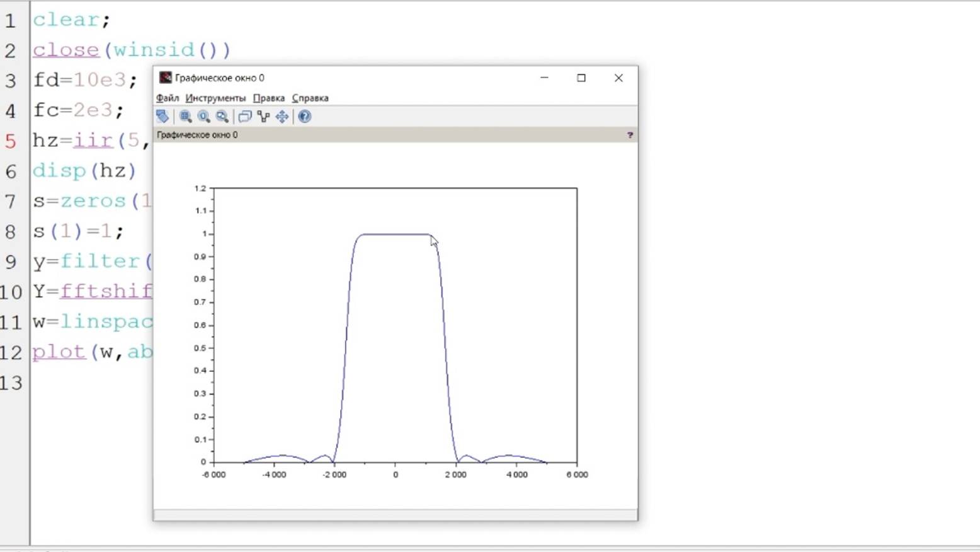980x552 pixels.
Task: Click the 'Графическое окно 0' title bar text
Action: tap(220, 78)
